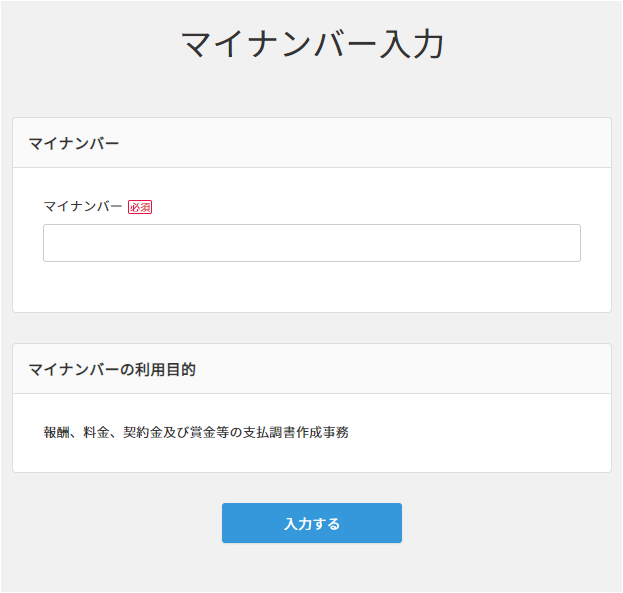Viewport: 623px width, 593px height.
Task: Click the マイナンバー text input field
Action: tap(311, 243)
